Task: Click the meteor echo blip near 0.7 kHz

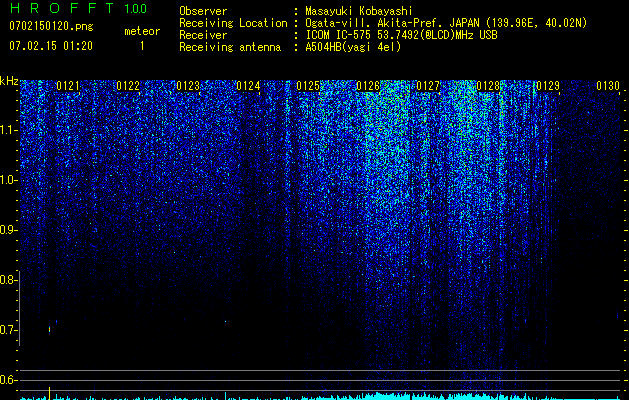Action: 49,329
